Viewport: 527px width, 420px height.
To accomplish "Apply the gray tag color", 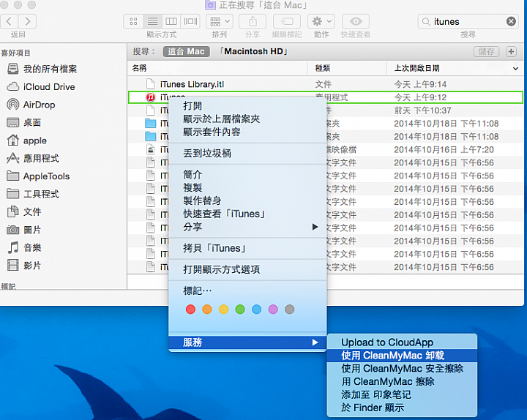I will (x=289, y=309).
